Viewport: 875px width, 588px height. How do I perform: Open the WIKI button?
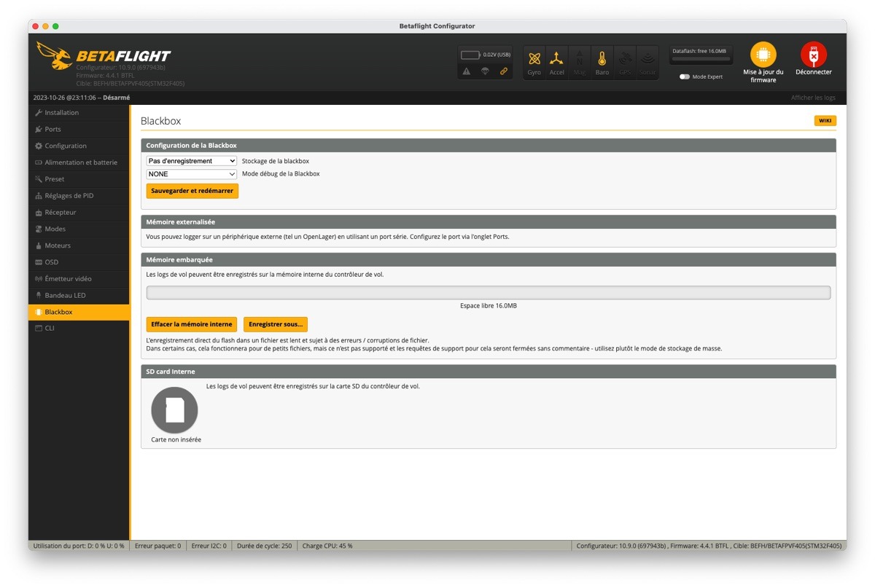(x=825, y=121)
